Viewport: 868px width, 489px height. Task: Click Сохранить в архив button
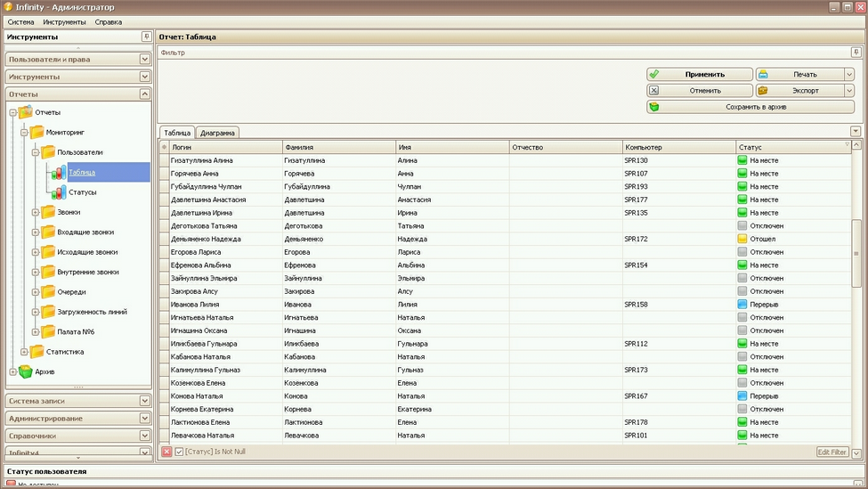tap(750, 107)
